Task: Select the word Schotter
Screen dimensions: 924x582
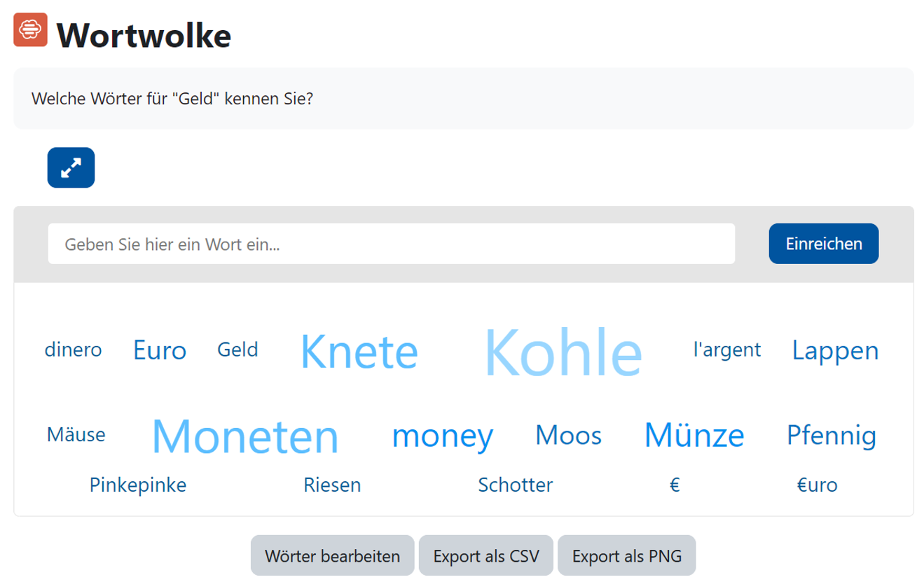Action: pyautogui.click(x=515, y=485)
